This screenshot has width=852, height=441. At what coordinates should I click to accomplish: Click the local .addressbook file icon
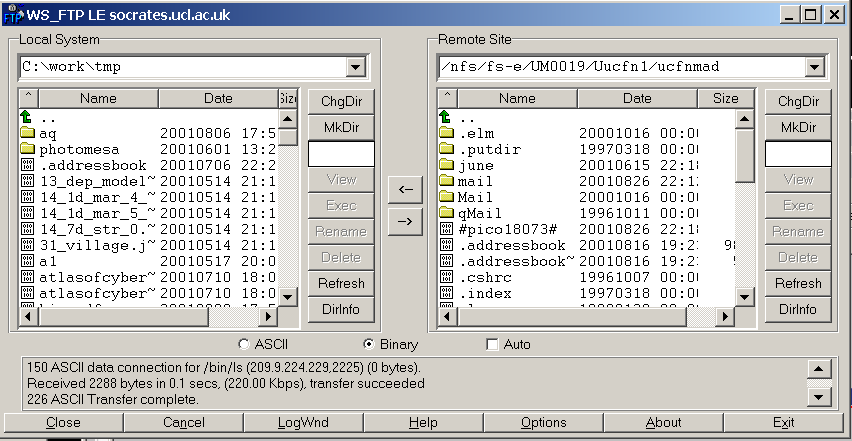pos(27,165)
